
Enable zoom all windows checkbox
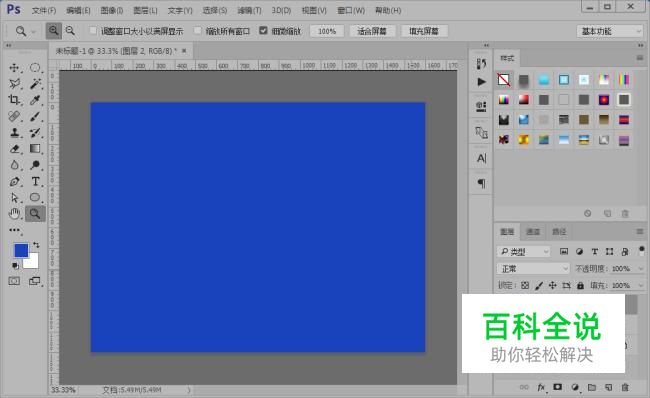point(198,31)
